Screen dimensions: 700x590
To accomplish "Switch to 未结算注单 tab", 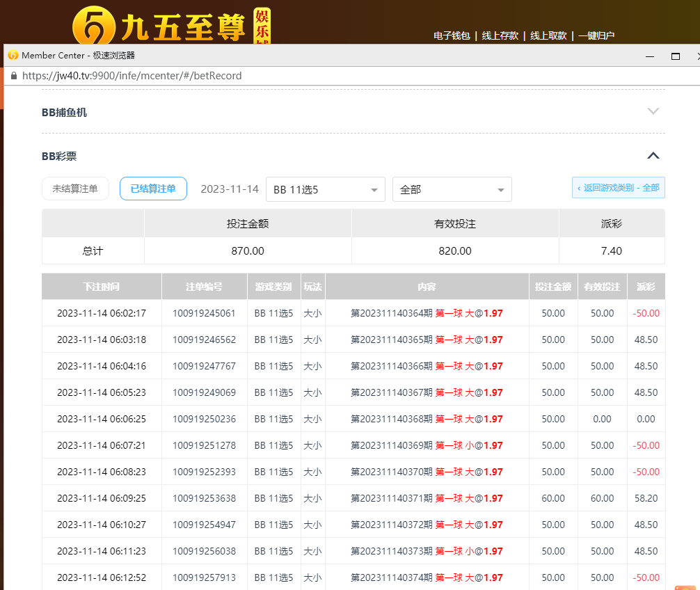I will [75, 189].
